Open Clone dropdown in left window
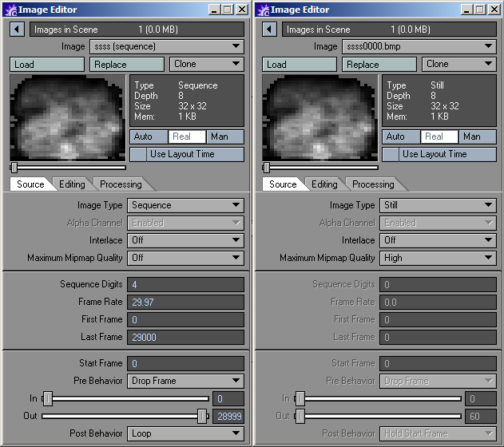 coord(207,64)
